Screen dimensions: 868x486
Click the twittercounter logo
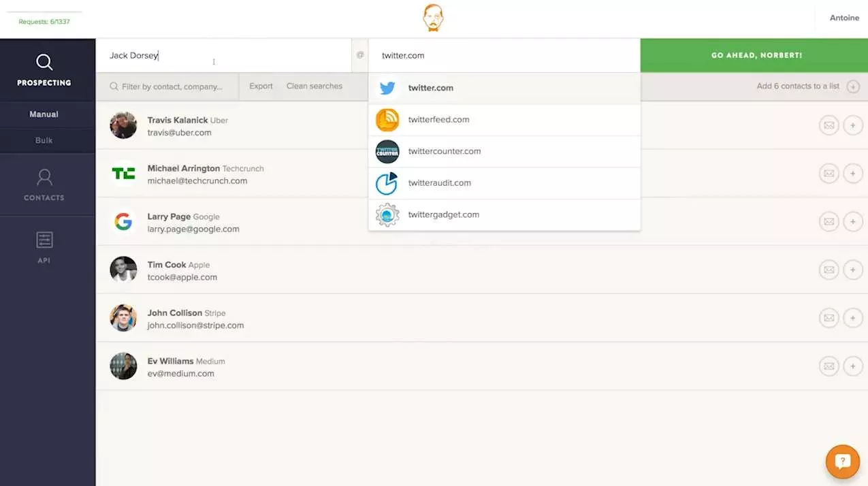tap(387, 151)
